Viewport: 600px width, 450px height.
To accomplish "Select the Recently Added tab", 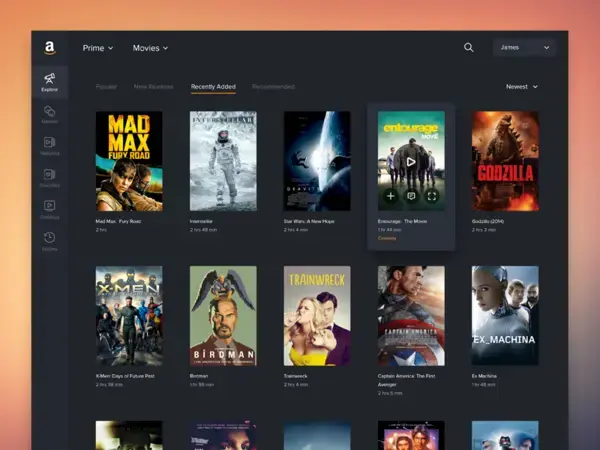I will 213,87.
